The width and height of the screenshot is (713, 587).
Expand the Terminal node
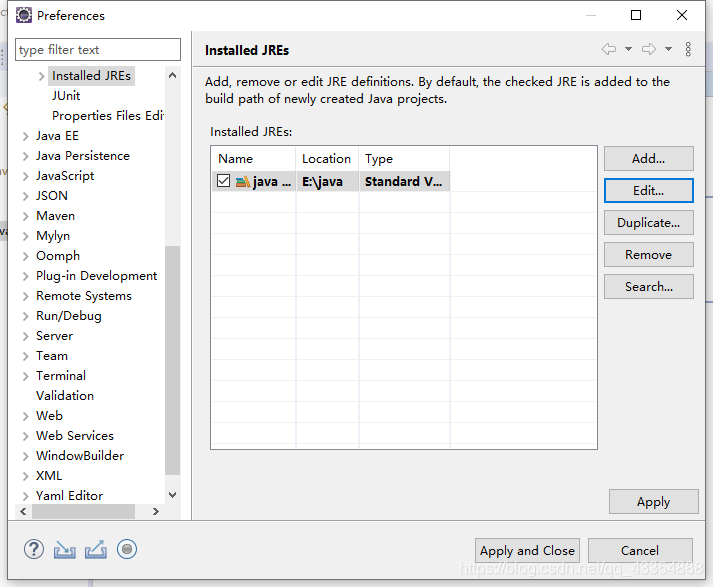[25, 376]
